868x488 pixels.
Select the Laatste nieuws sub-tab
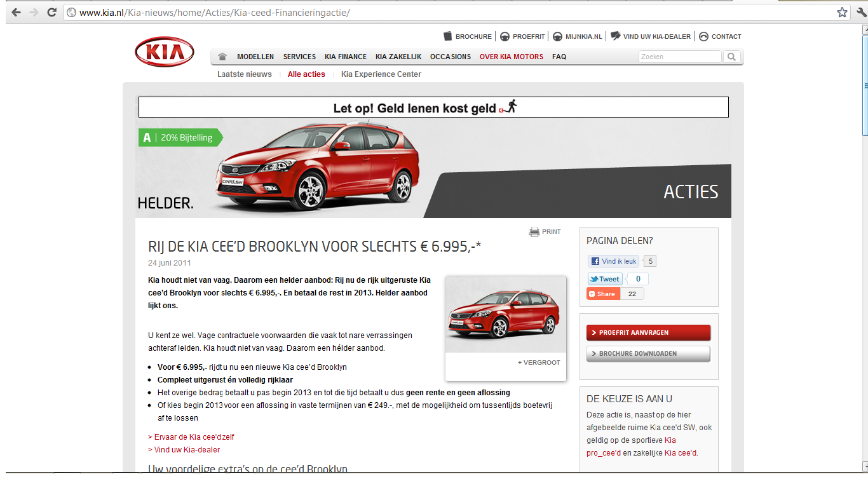coord(245,74)
